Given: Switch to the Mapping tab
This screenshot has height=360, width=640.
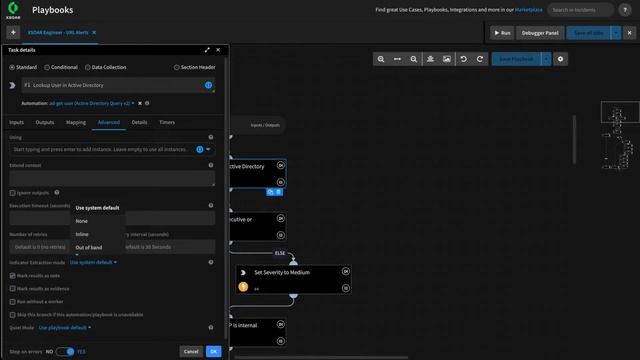Looking at the screenshot, I should [x=76, y=122].
